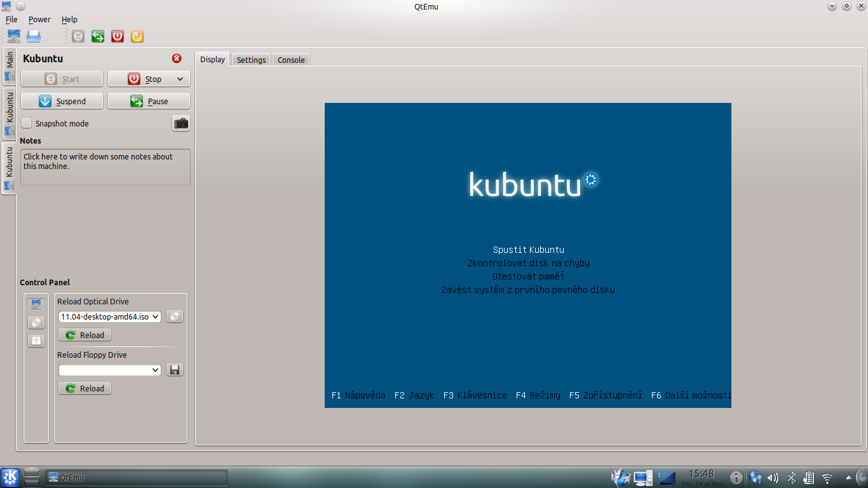Open the notifications indicator in tray
868x488 pixels.
[736, 478]
